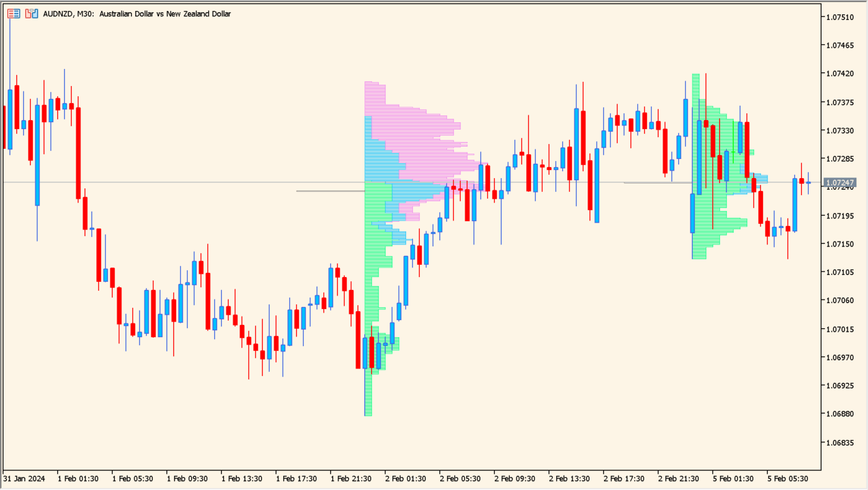868x490 pixels.
Task: Select the highlighted current price tag 1.07247
Action: tap(839, 182)
